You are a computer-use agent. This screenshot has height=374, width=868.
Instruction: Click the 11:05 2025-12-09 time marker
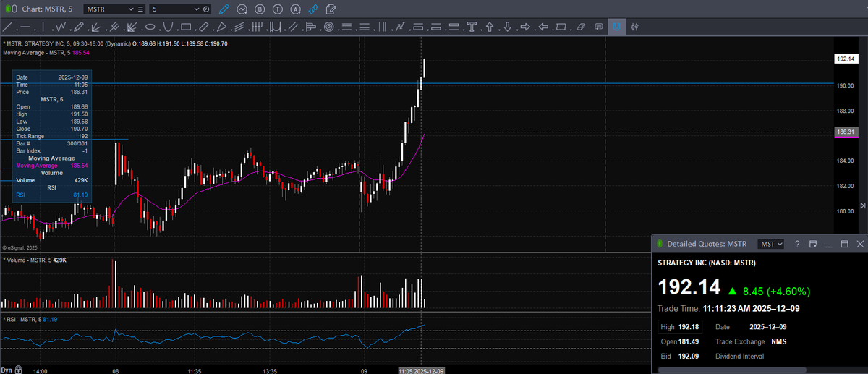pyautogui.click(x=421, y=370)
